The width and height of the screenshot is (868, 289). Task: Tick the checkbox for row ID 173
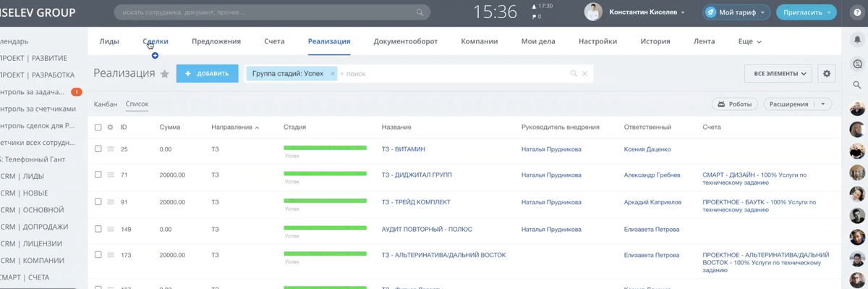(98, 256)
